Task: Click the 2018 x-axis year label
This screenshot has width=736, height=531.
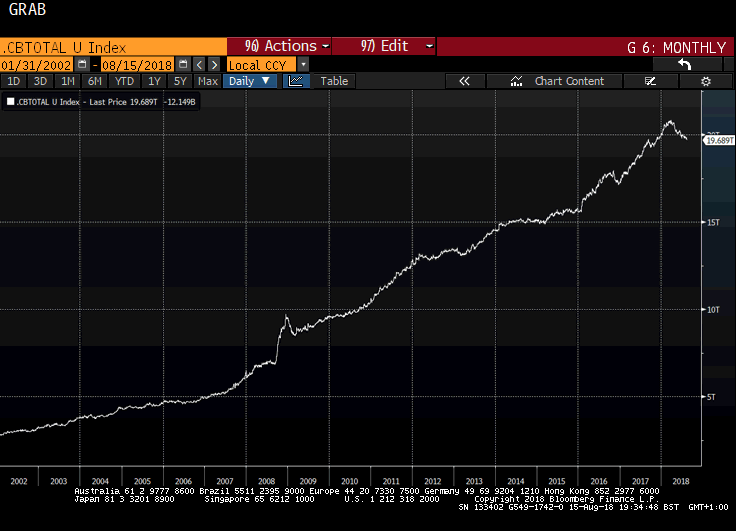Action: click(x=681, y=481)
